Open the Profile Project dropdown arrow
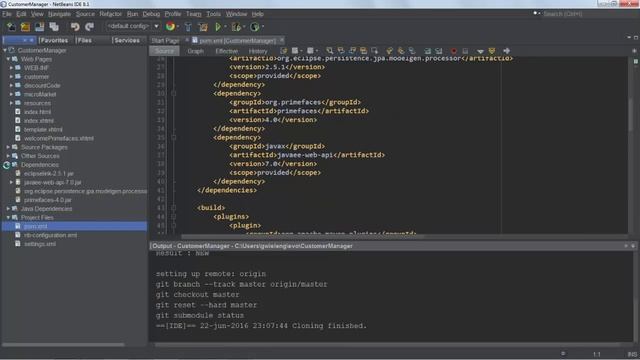Image resolution: width=640 pixels, height=360 pixels. pos(263,27)
